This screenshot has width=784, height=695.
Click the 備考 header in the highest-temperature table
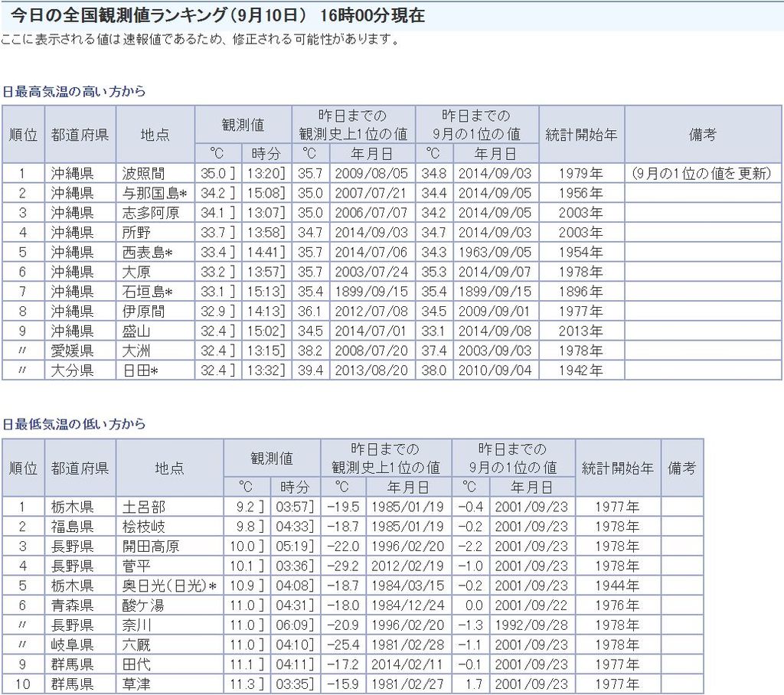(702, 135)
